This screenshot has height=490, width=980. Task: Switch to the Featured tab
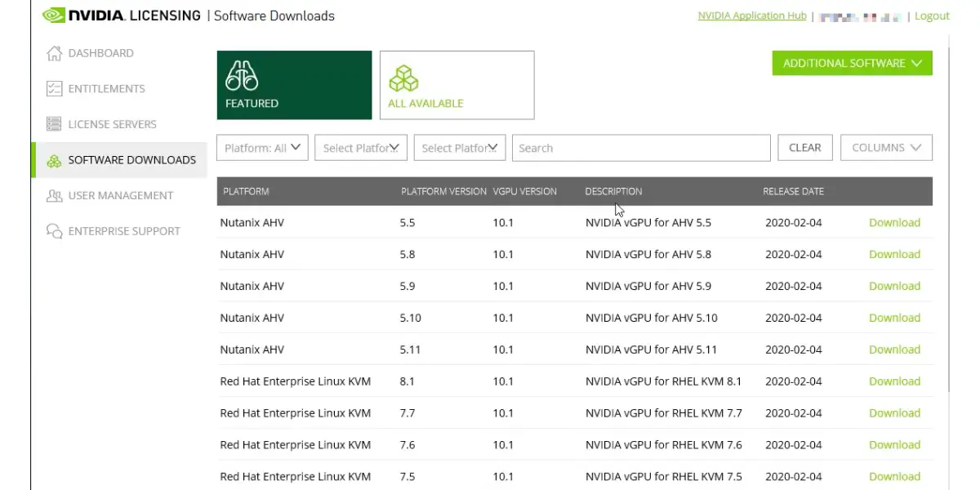click(x=294, y=85)
